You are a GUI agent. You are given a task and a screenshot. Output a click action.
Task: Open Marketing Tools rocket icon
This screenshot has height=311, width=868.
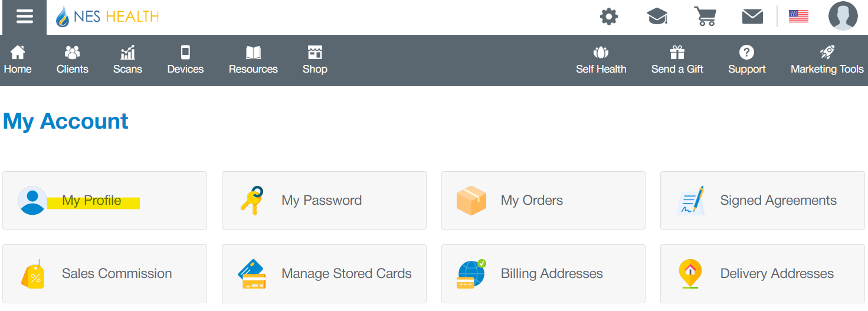pos(827,60)
